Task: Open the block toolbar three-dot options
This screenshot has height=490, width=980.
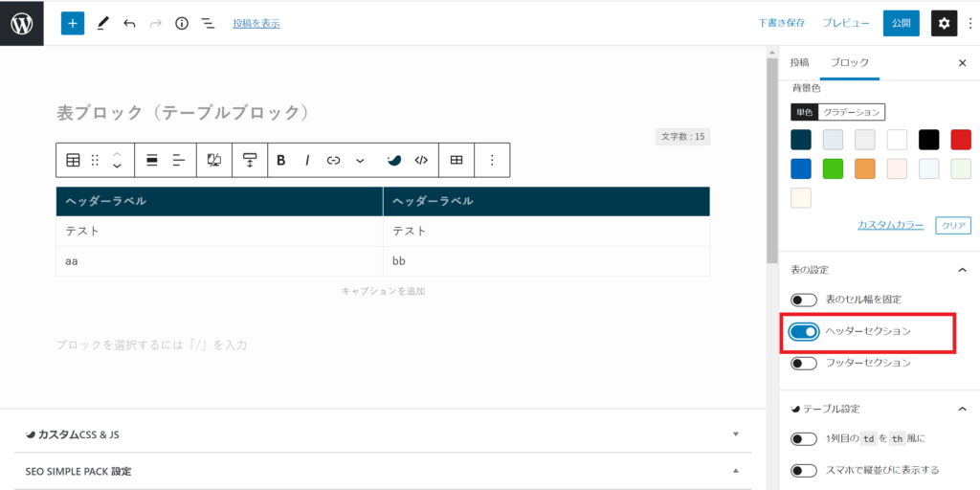Action: point(492,160)
